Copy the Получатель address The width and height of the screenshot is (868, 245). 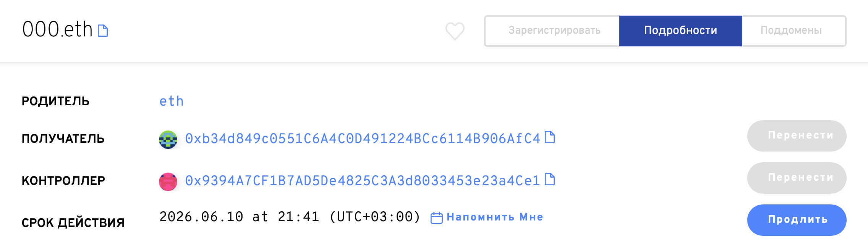549,137
